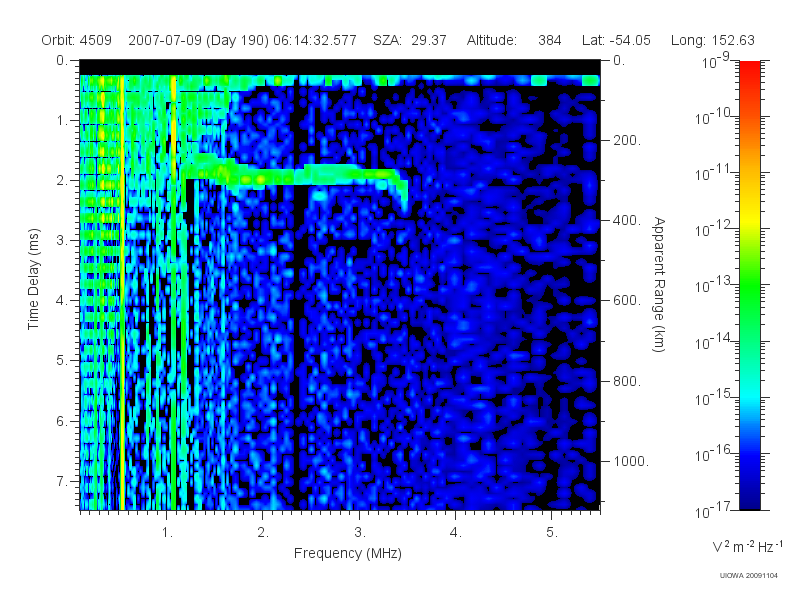Click the Time Delay (ms) axis title

point(33,279)
